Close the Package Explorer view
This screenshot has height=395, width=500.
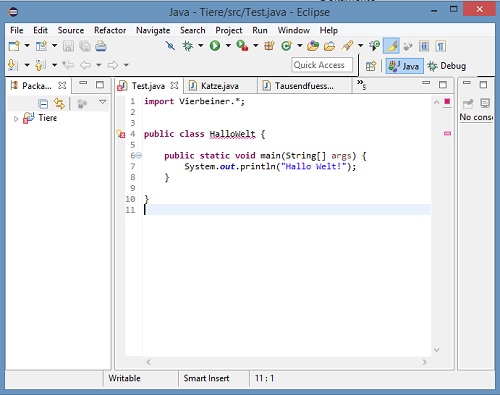click(x=62, y=86)
